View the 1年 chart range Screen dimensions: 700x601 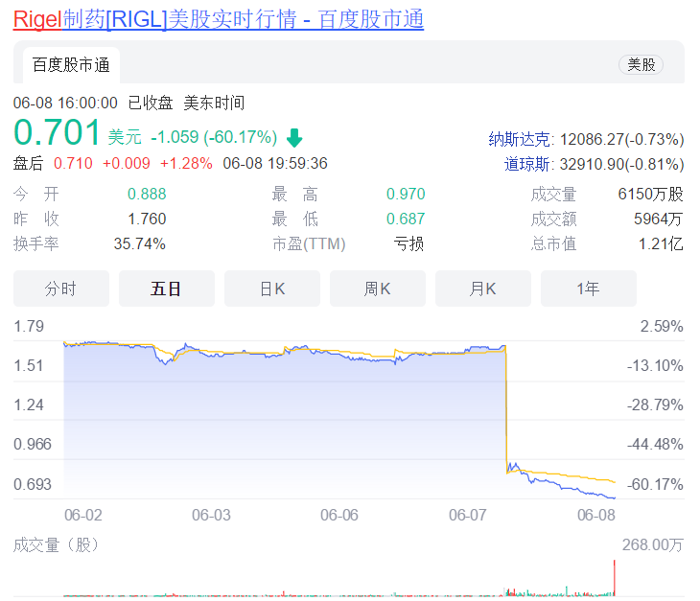(588, 289)
